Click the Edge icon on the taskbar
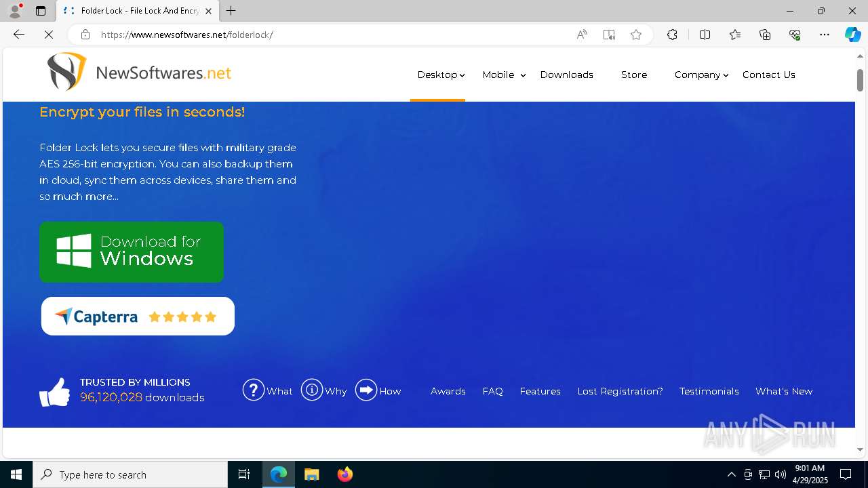The height and width of the screenshot is (488, 868). click(279, 474)
